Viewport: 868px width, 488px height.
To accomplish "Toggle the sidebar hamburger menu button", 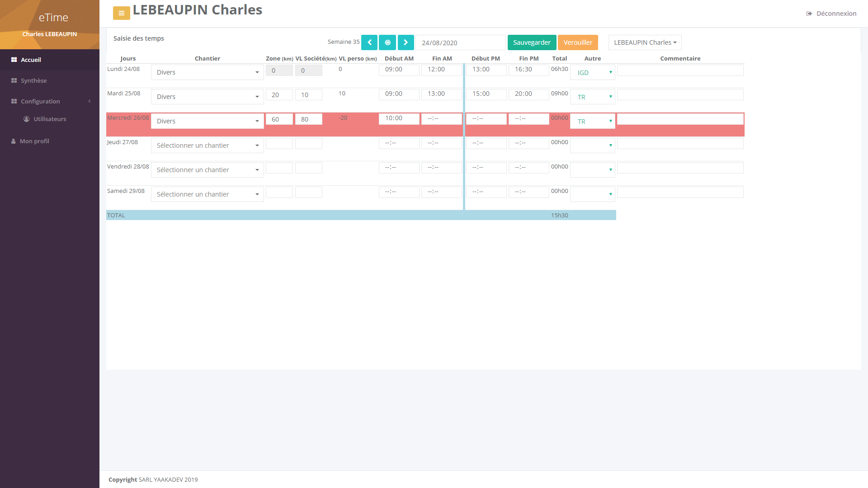I will [121, 13].
